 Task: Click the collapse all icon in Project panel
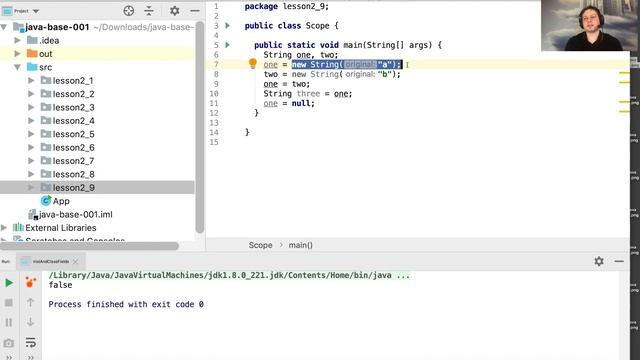pos(149,11)
